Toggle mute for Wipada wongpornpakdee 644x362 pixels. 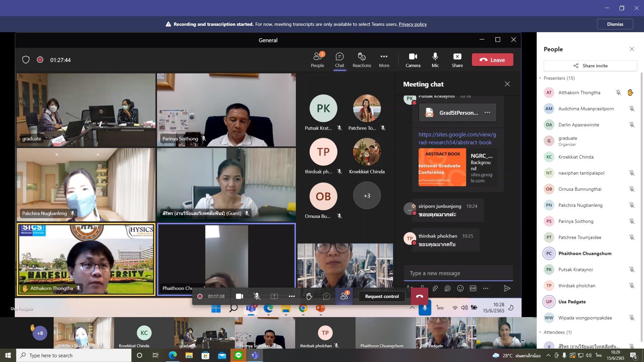(x=632, y=318)
